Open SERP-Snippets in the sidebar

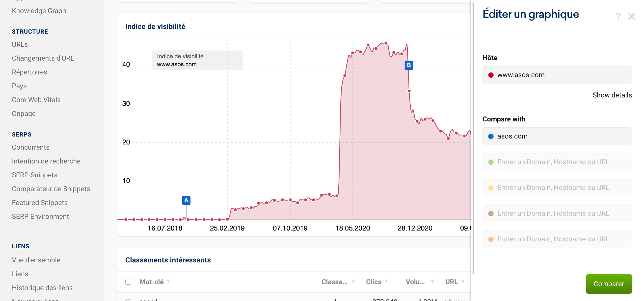34,175
